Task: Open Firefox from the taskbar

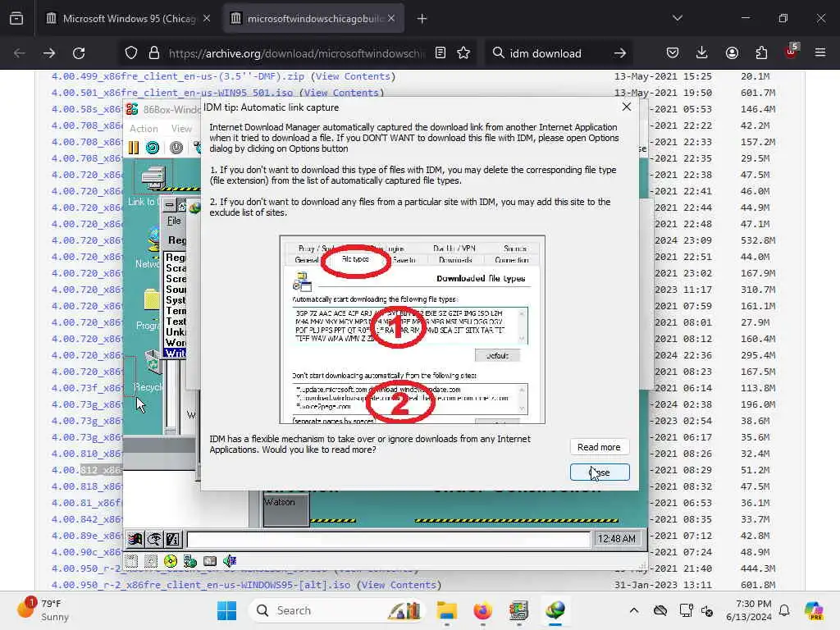Action: (x=482, y=610)
